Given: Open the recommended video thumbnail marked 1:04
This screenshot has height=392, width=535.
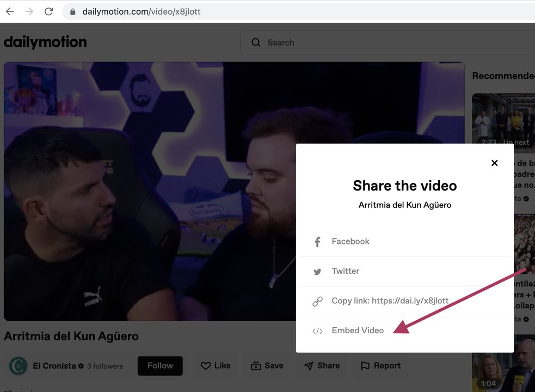Looking at the screenshot, I should (x=503, y=363).
